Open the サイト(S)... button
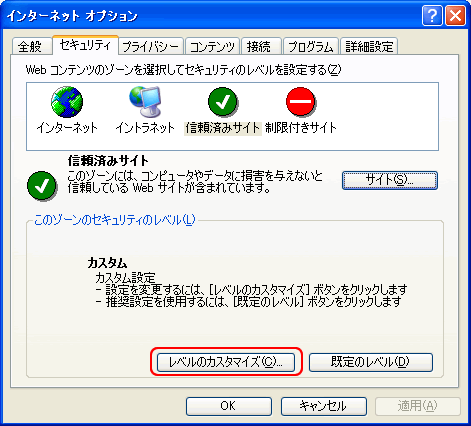This screenshot has height=426, width=471. [x=390, y=180]
